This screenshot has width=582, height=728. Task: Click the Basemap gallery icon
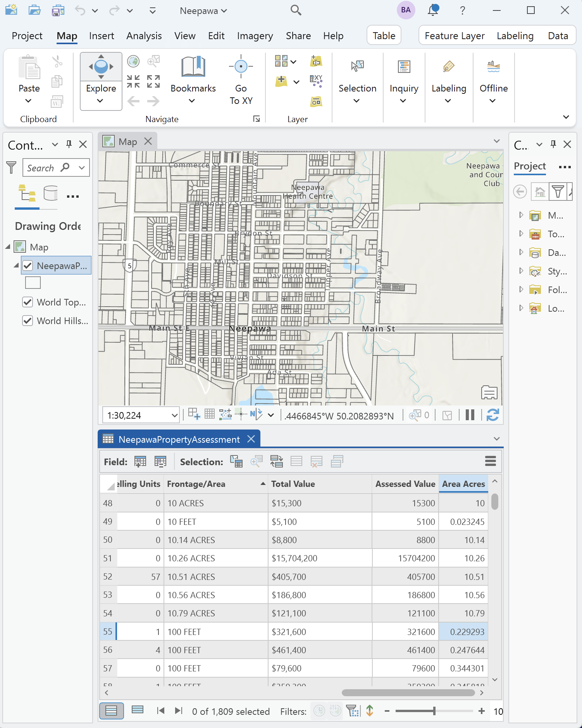tap(281, 61)
